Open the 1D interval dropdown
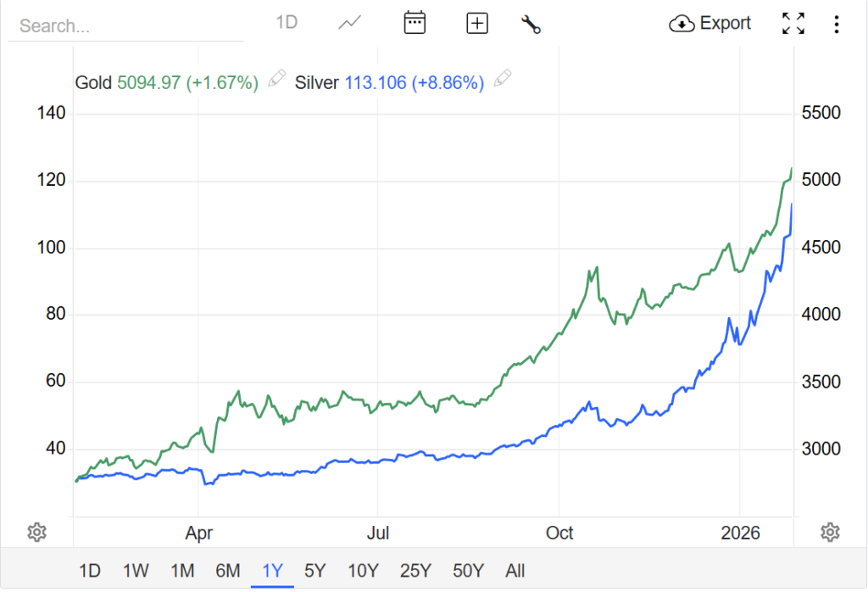 click(287, 23)
